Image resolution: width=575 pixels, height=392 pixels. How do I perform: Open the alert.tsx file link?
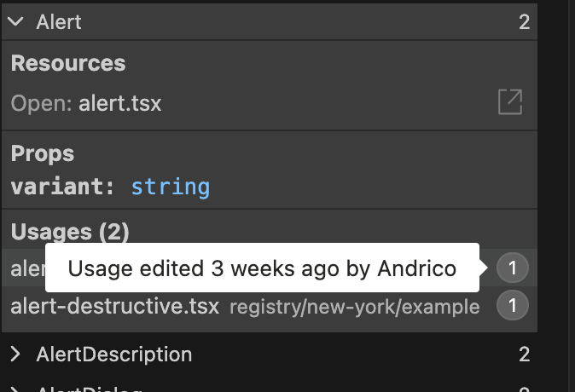119,104
